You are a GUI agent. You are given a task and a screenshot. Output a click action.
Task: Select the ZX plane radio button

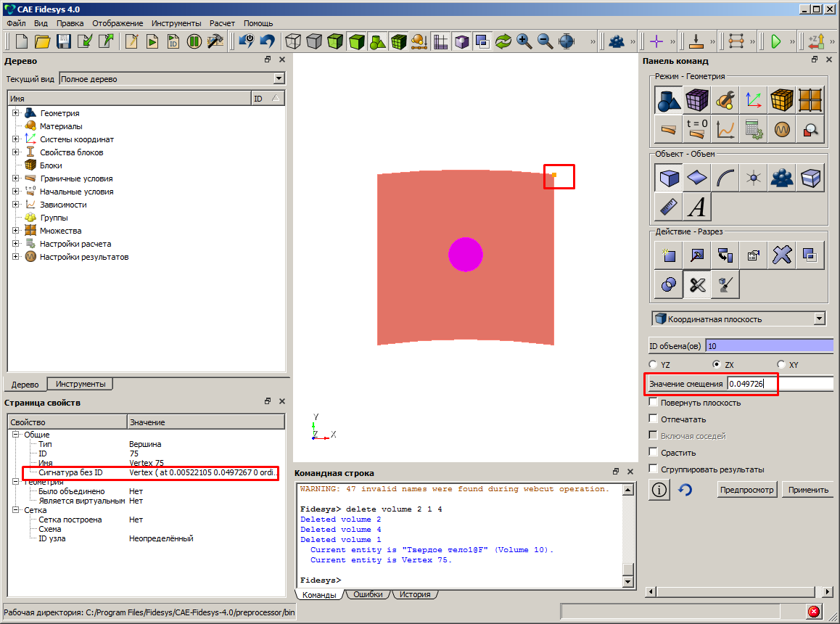[x=717, y=364]
